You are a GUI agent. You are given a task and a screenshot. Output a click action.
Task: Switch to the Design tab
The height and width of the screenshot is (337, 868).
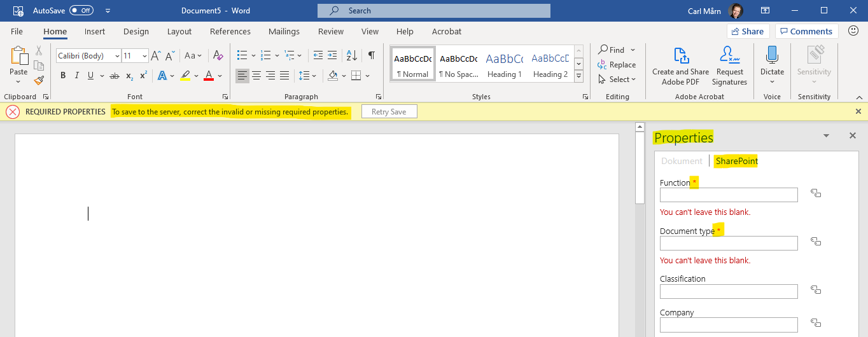[136, 31]
